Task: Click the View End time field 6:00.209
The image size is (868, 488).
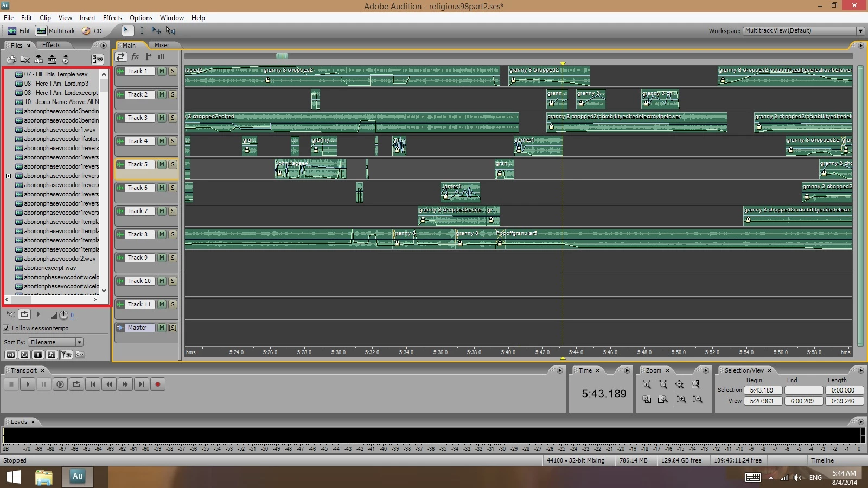Action: click(x=804, y=401)
